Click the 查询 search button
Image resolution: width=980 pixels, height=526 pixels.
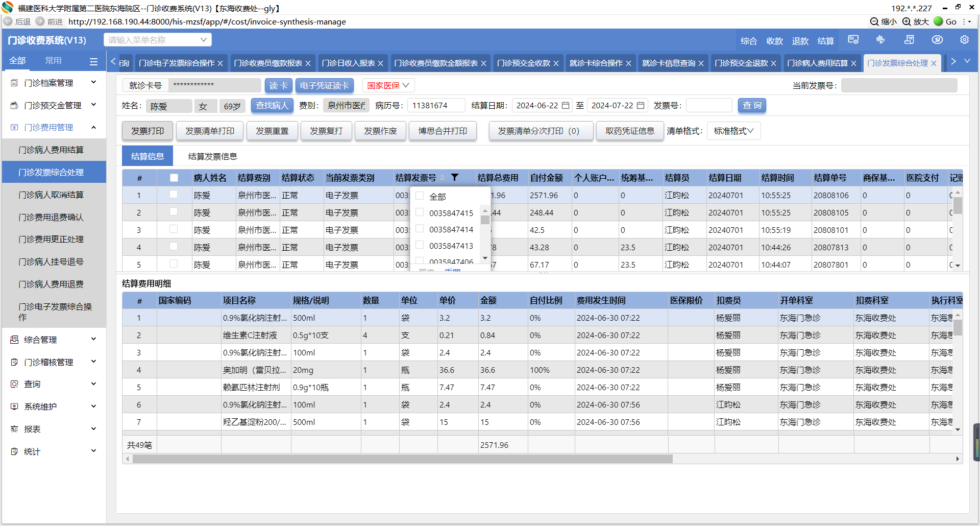click(x=752, y=105)
